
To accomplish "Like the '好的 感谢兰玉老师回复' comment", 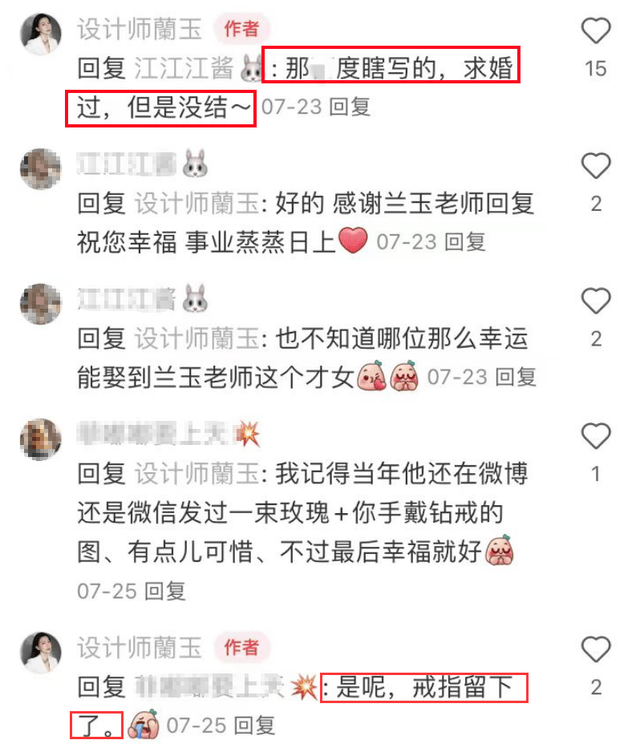I will pos(595,166).
